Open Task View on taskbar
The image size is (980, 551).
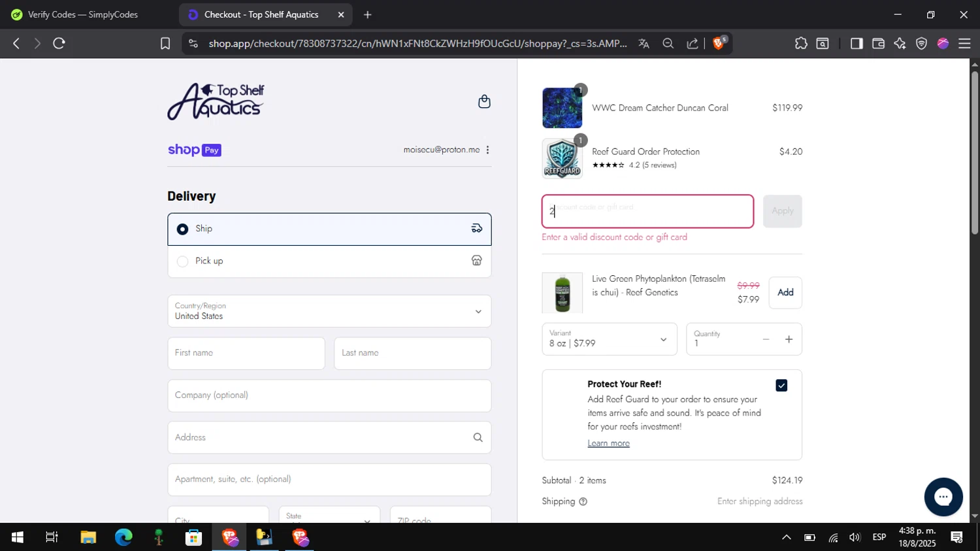tap(52, 537)
